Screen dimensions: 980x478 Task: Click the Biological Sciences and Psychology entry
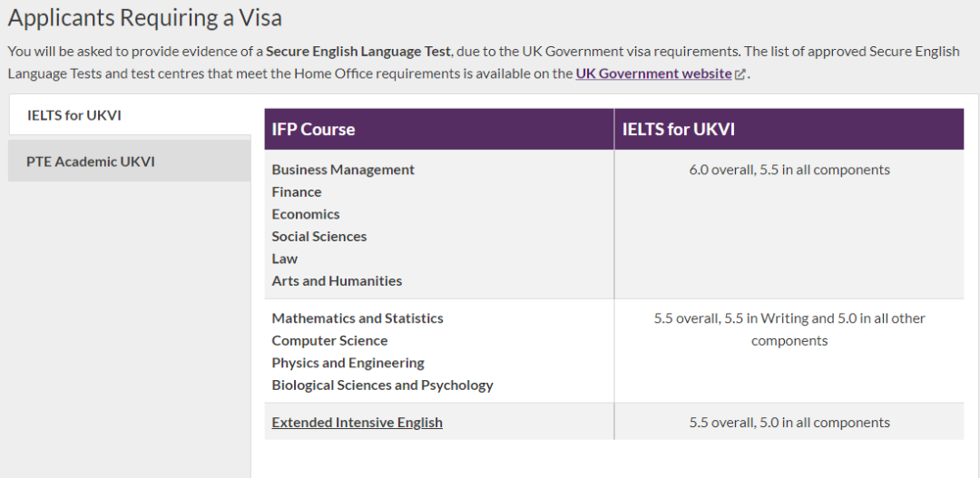383,385
